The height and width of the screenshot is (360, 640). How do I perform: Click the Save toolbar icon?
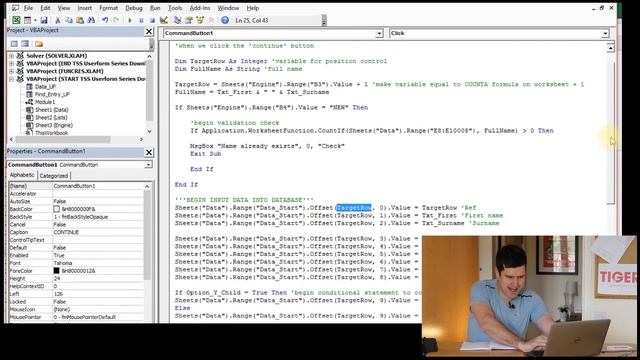pyautogui.click(x=44, y=20)
